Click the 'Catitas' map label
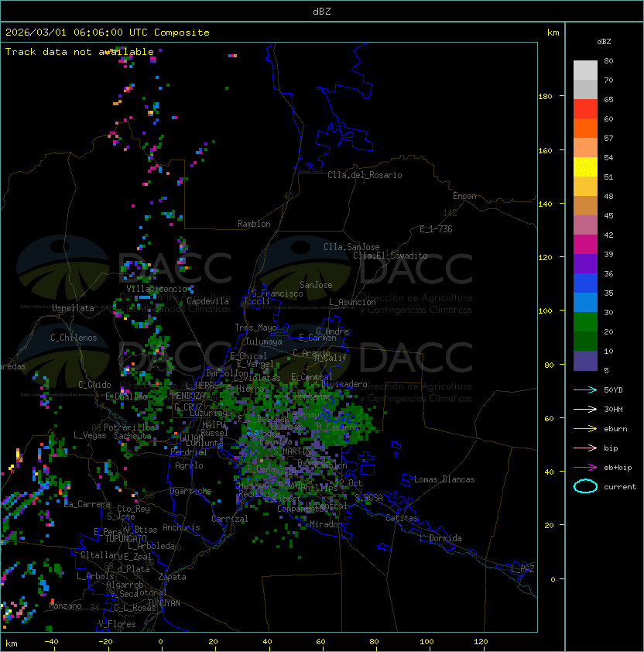The image size is (644, 652). [x=402, y=518]
